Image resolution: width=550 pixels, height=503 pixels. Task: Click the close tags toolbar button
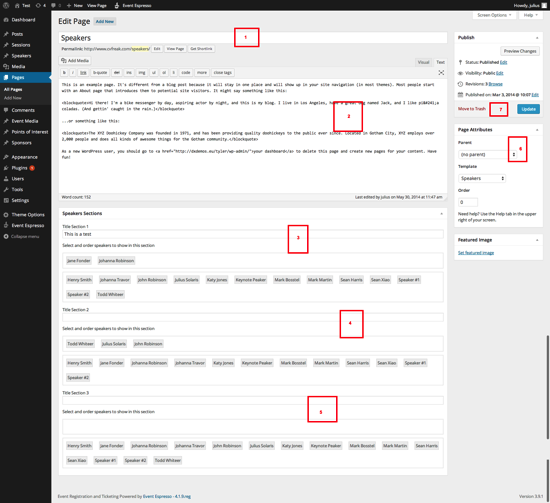point(223,73)
